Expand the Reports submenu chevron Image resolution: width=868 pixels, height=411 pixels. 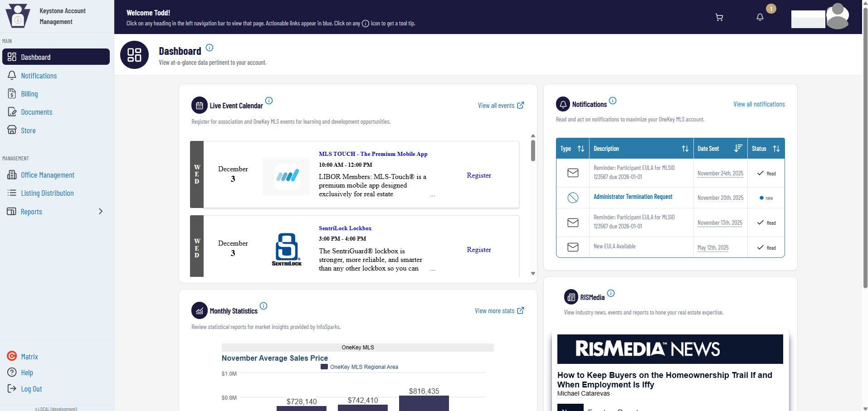(101, 211)
